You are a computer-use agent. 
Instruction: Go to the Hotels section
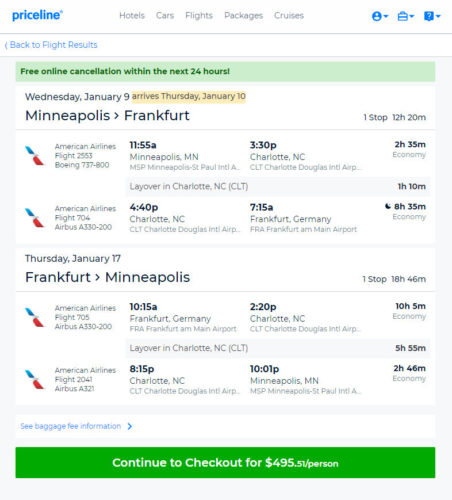pyautogui.click(x=132, y=16)
